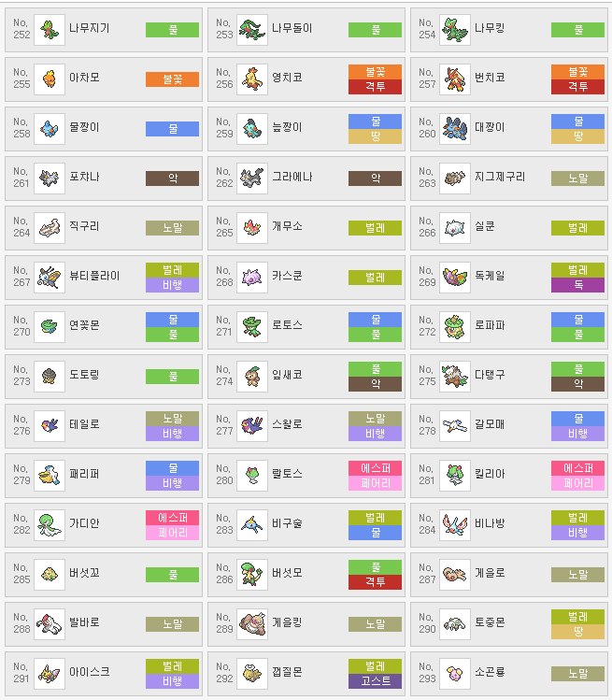Click the 게을로 sprite icon
This screenshot has height=700, width=612.
(x=455, y=575)
